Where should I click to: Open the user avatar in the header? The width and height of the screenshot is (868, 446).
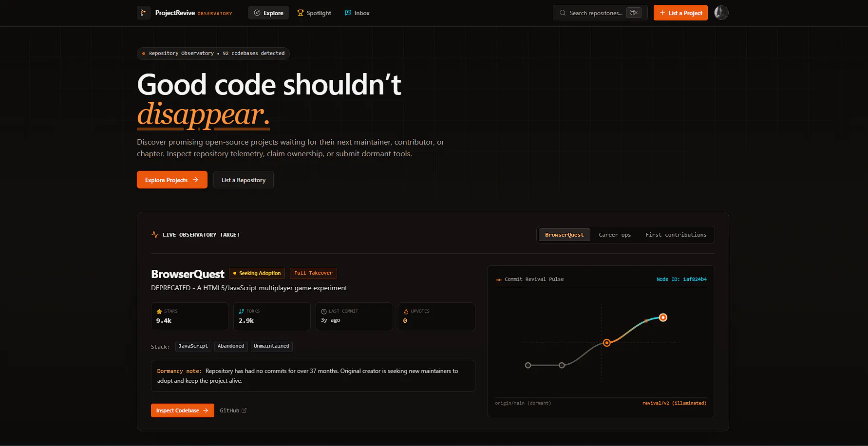tap(721, 13)
